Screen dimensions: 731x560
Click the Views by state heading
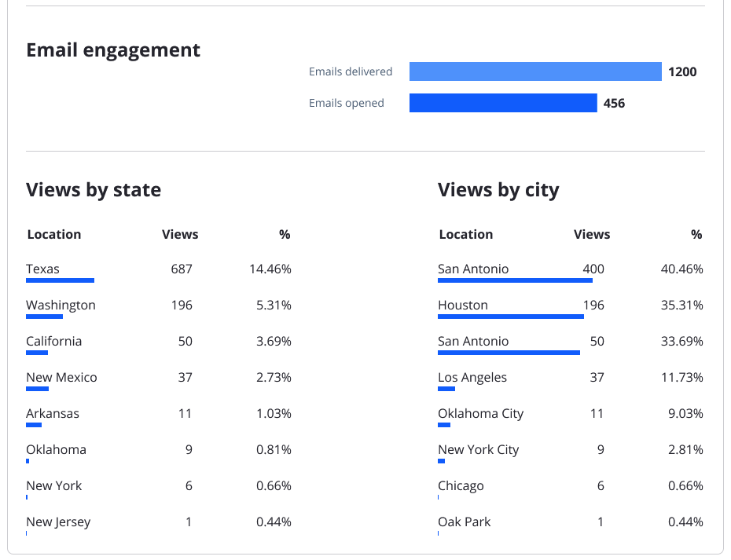94,189
